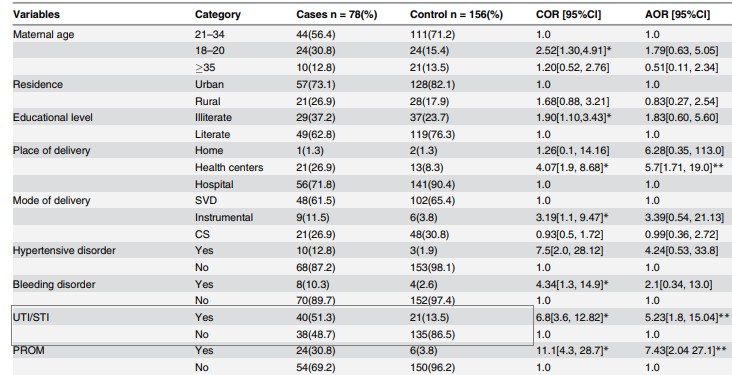Viewport: 732px width, 375px height.
Task: Click the UTI/STI variable label
Action: pos(29,318)
